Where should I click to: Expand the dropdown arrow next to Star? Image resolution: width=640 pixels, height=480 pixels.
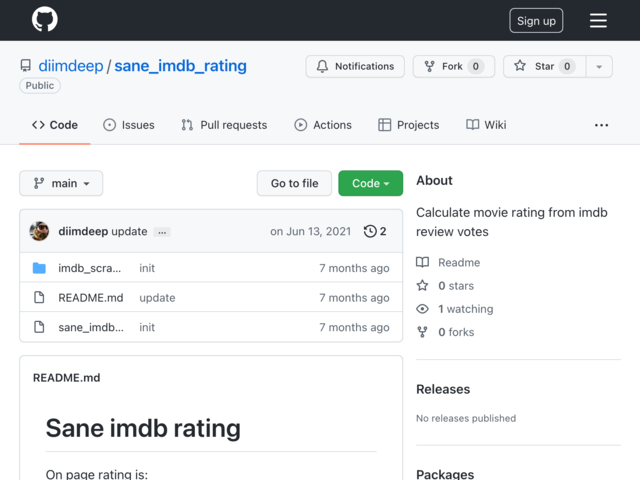click(599, 67)
